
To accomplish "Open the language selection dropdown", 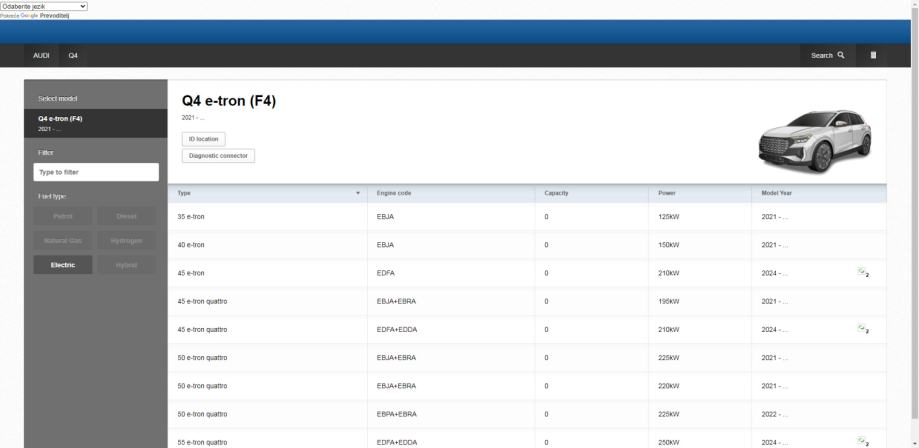I will 44,6.
